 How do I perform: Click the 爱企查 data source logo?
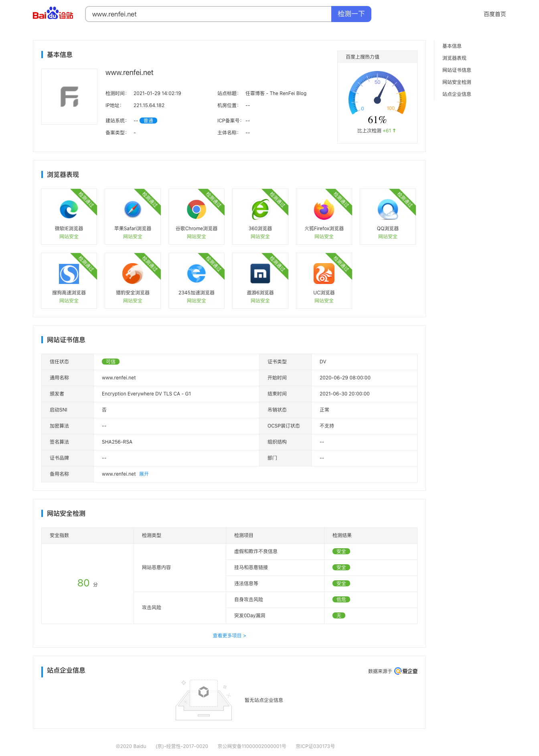406,671
